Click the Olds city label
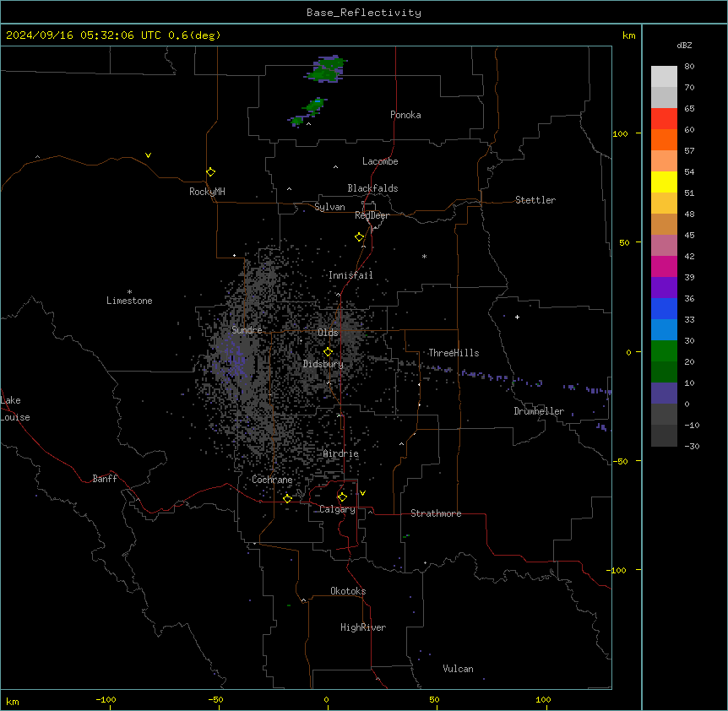The height and width of the screenshot is (711, 728). pyautogui.click(x=328, y=333)
